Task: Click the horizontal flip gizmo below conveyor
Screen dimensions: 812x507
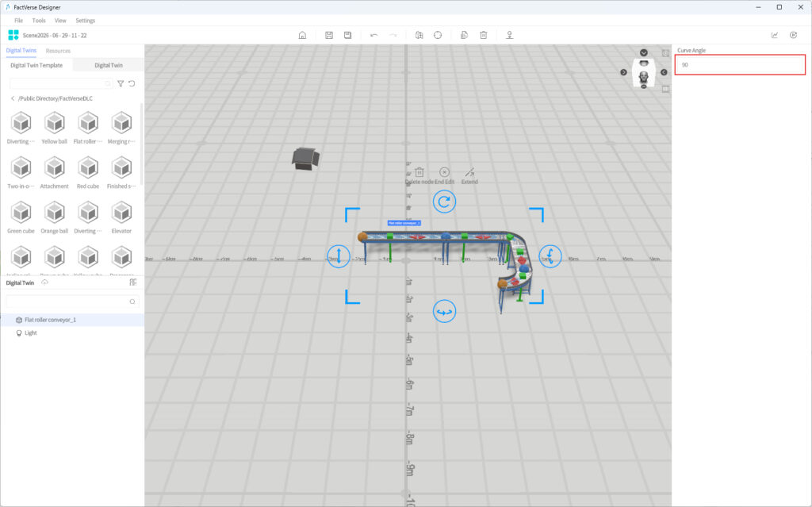Action: pos(444,312)
